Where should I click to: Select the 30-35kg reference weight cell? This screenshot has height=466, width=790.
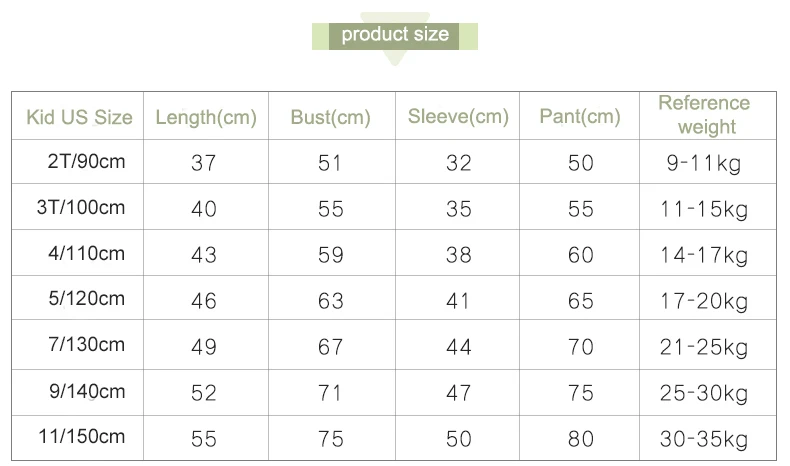(x=703, y=439)
